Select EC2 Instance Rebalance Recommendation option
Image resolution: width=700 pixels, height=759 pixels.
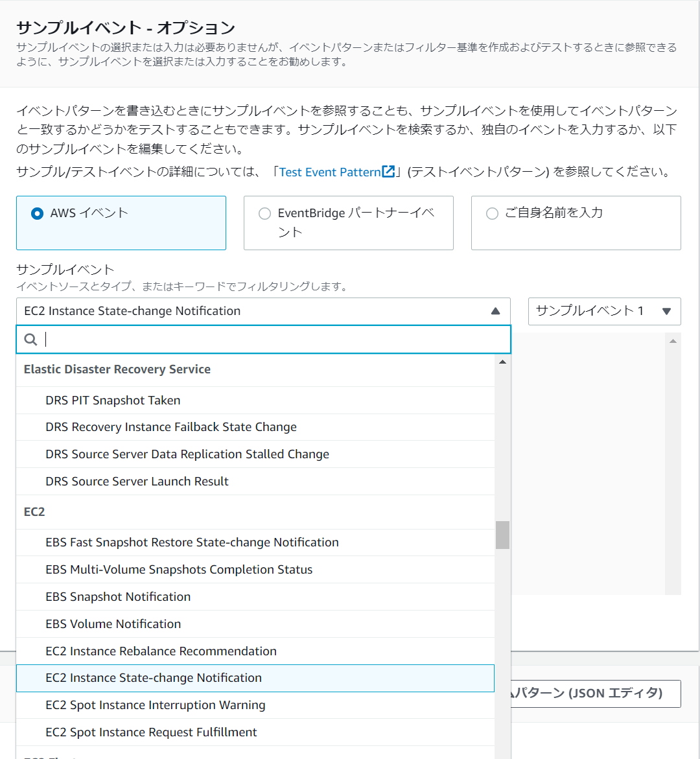255,651
